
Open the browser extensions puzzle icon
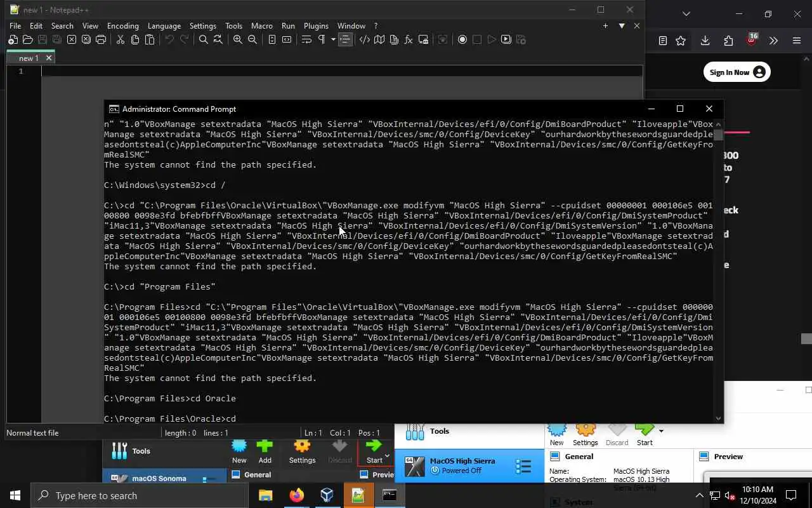728,41
